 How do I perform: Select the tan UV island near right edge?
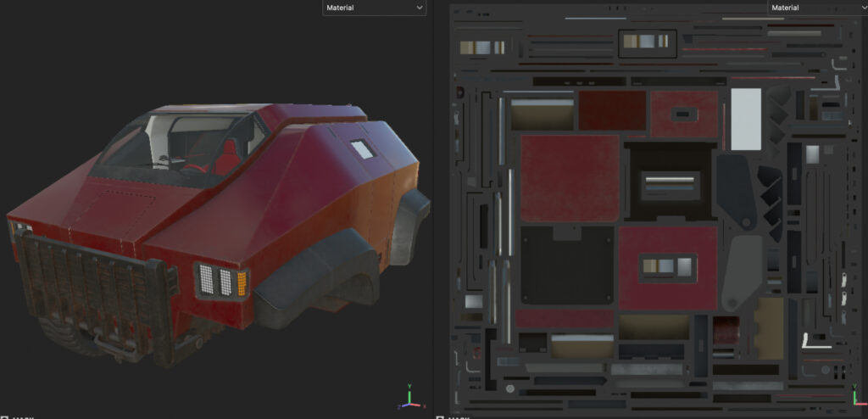(769, 327)
